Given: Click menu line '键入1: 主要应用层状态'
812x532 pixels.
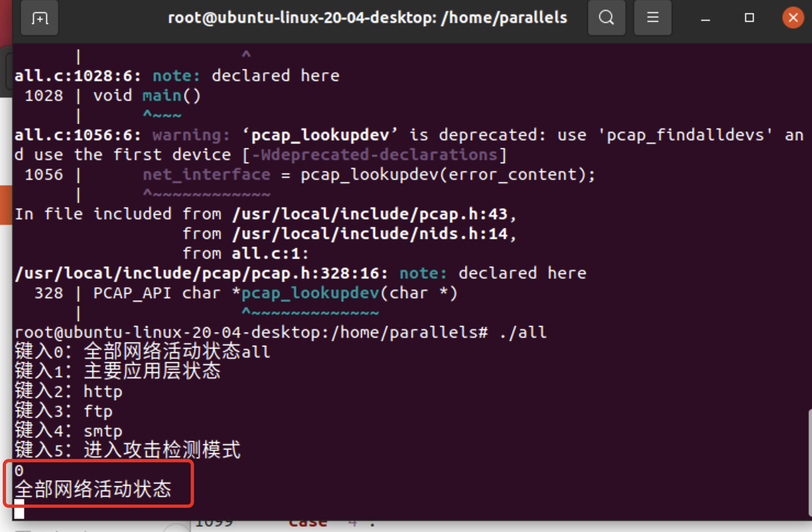Looking at the screenshot, I should click(x=118, y=371).
